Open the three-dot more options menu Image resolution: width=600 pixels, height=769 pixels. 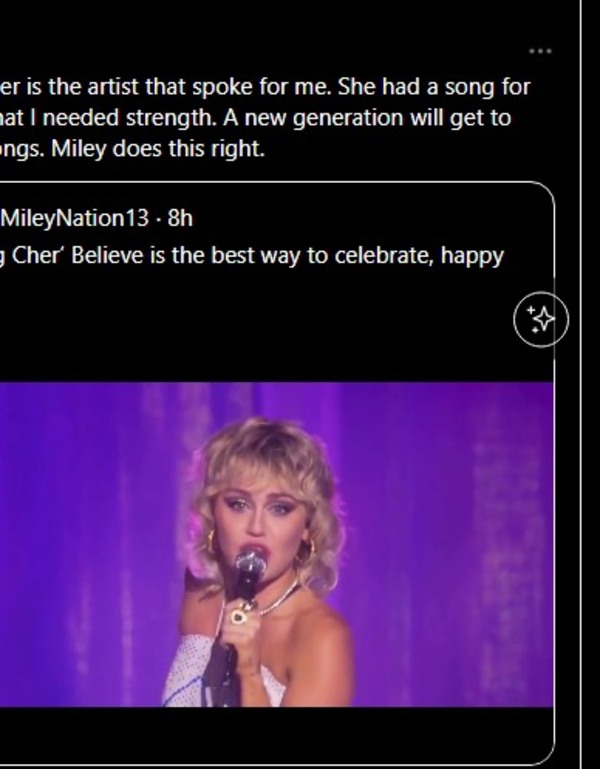[540, 51]
